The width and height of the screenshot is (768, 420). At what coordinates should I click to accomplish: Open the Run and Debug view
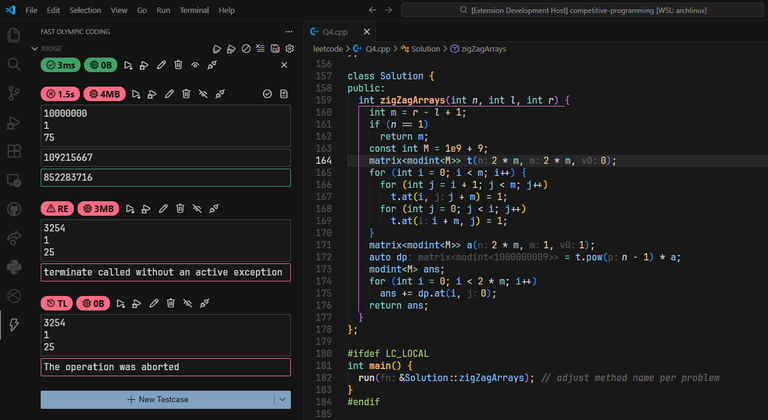[14, 123]
